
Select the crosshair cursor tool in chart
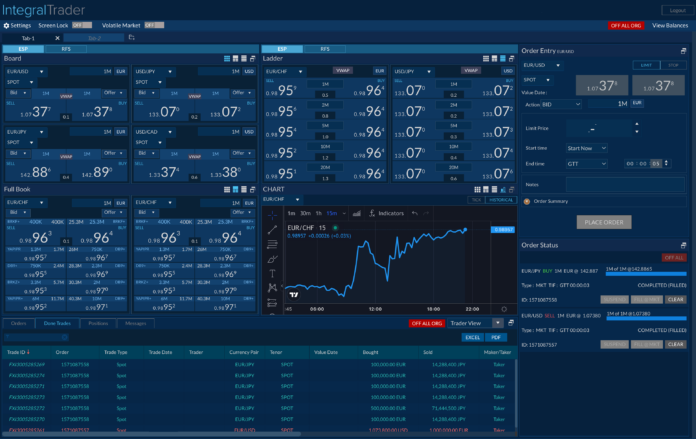click(272, 215)
